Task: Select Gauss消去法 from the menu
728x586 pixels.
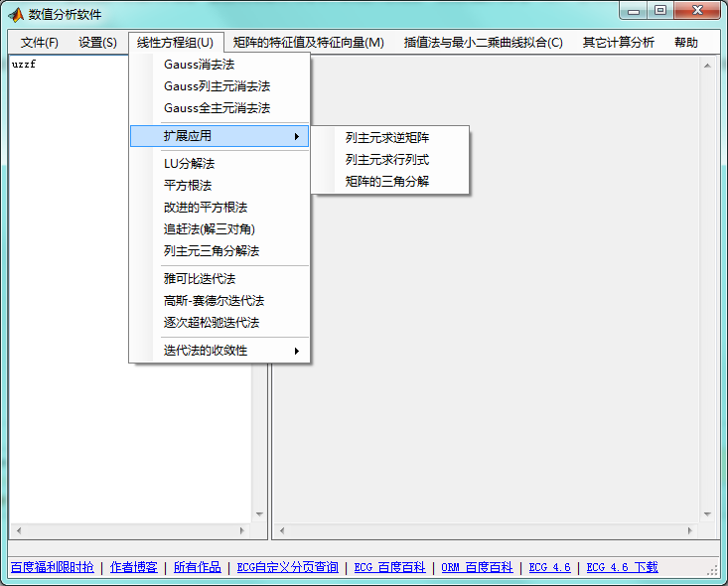Action: click(219, 65)
